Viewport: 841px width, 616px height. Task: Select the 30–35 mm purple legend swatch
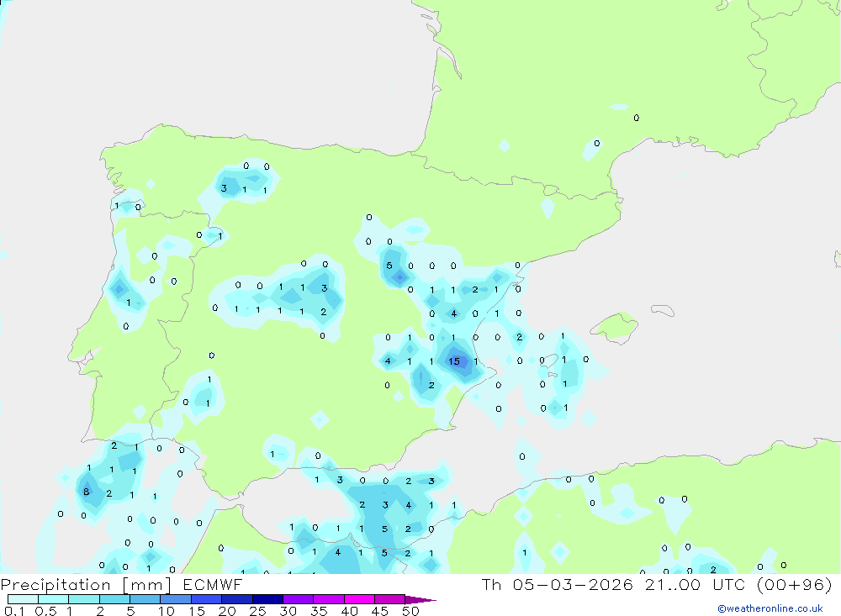(x=299, y=599)
